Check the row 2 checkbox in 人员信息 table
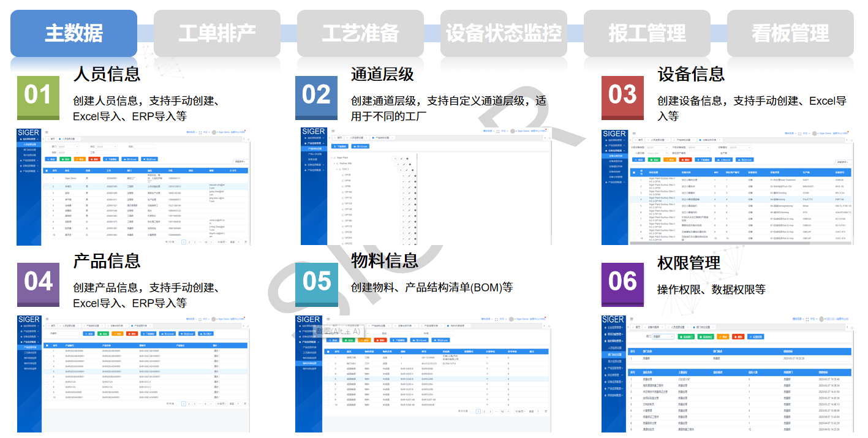Screen dimensions: 868x438 (x=47, y=186)
